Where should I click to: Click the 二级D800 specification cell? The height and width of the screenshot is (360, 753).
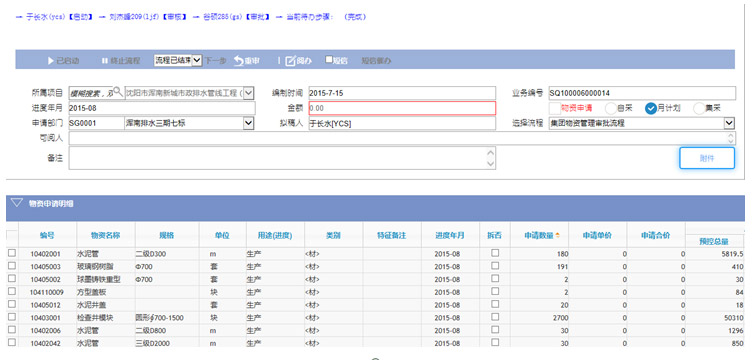click(167, 331)
